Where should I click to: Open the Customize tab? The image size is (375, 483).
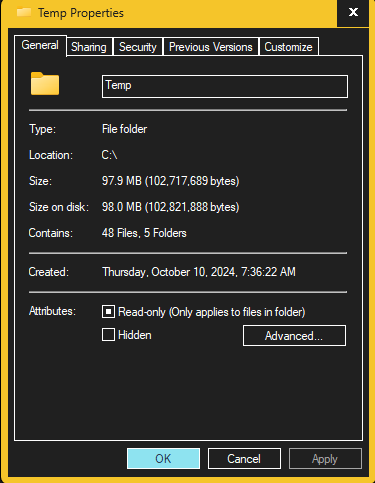[x=288, y=47]
